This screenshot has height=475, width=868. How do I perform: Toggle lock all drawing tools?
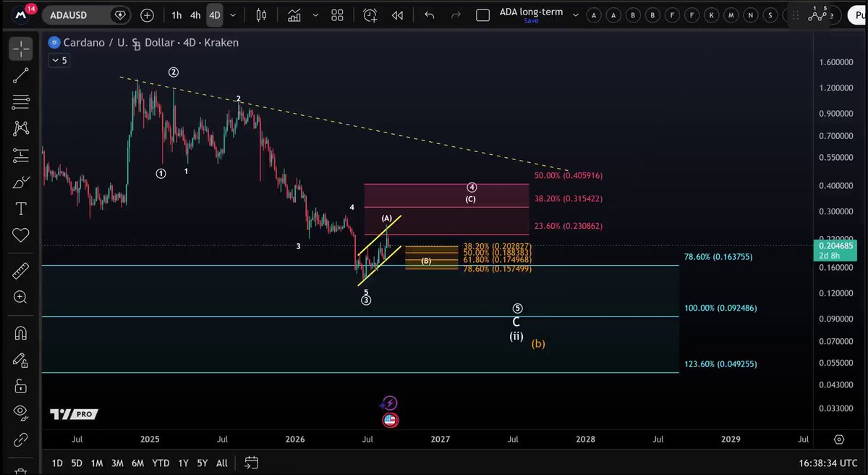[20, 386]
